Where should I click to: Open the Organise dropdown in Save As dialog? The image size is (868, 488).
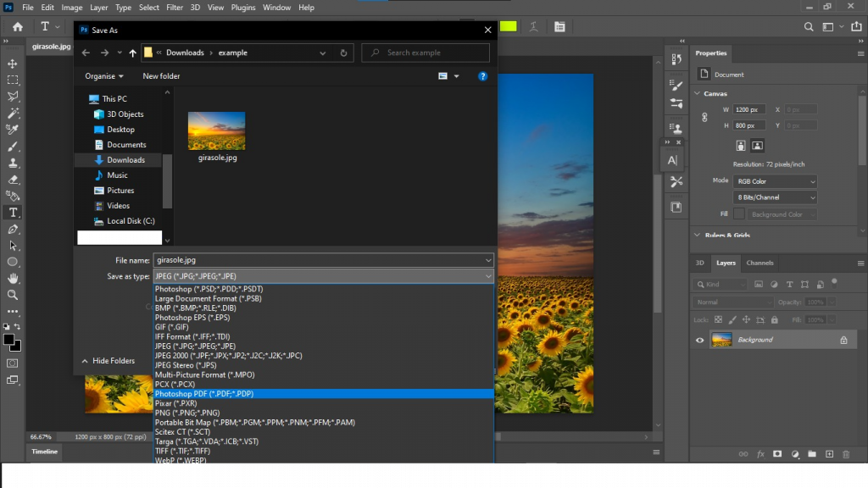[103, 75]
